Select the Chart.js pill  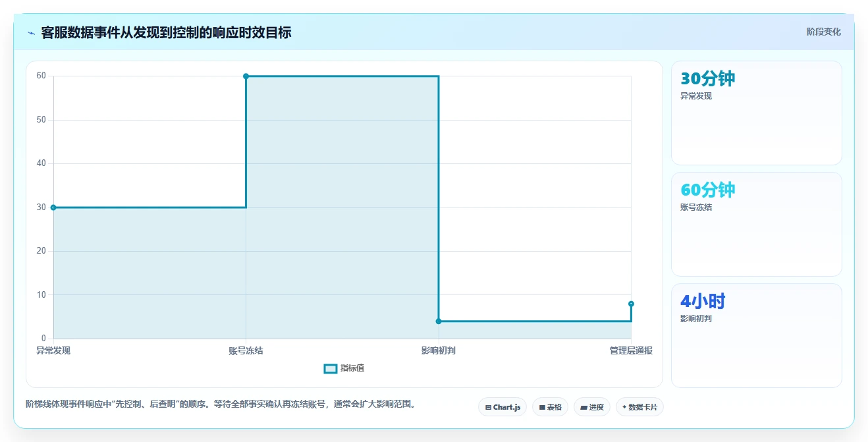502,407
